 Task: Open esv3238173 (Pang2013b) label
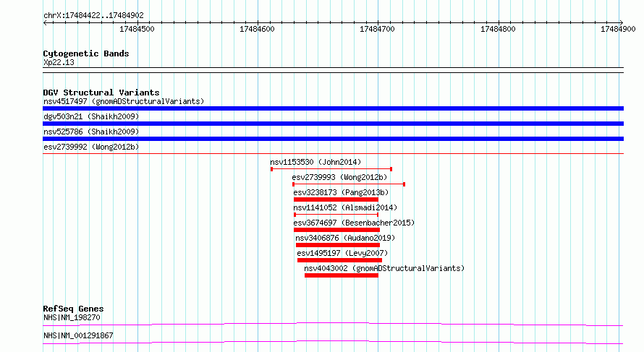(x=341, y=192)
